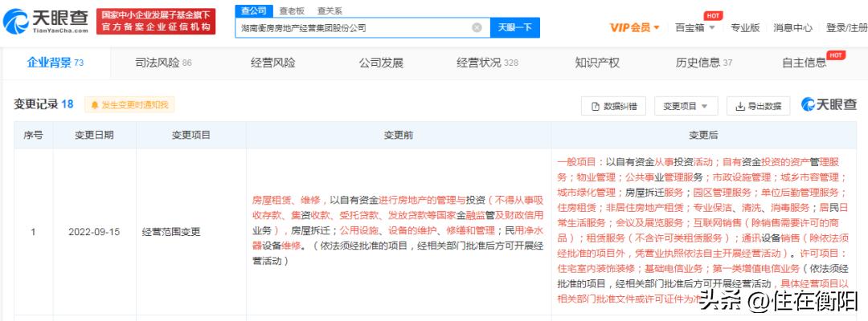Screen dimensions: 868x321
Task: Switch to the 企业背景 tab
Action: pos(55,63)
